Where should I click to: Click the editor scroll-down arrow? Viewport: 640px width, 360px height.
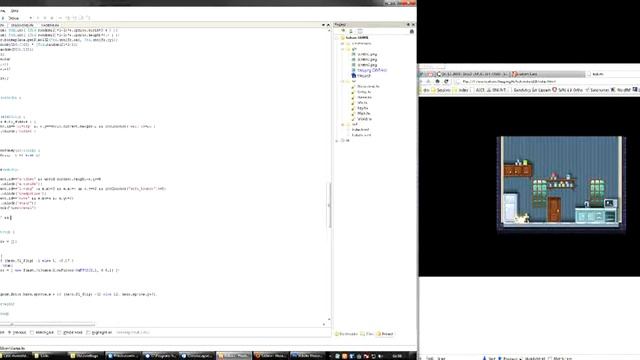pos(329,320)
